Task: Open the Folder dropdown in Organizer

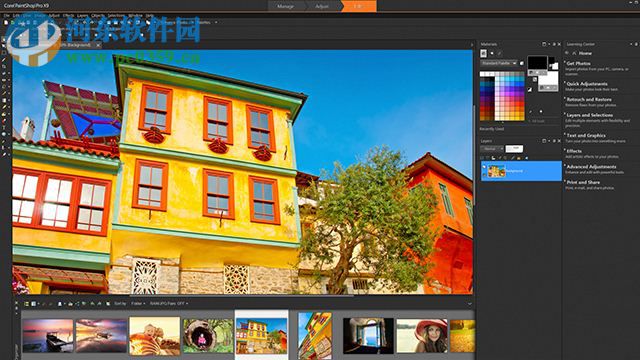Action: [138, 304]
